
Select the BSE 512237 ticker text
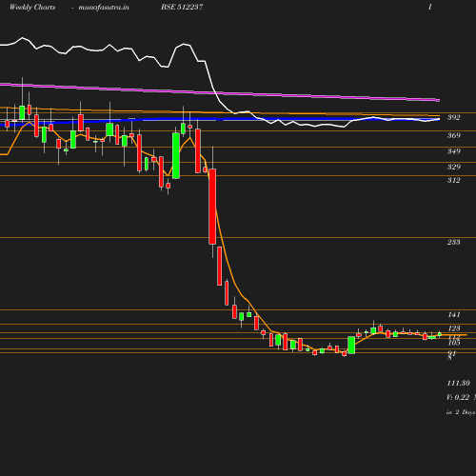tap(182, 7)
